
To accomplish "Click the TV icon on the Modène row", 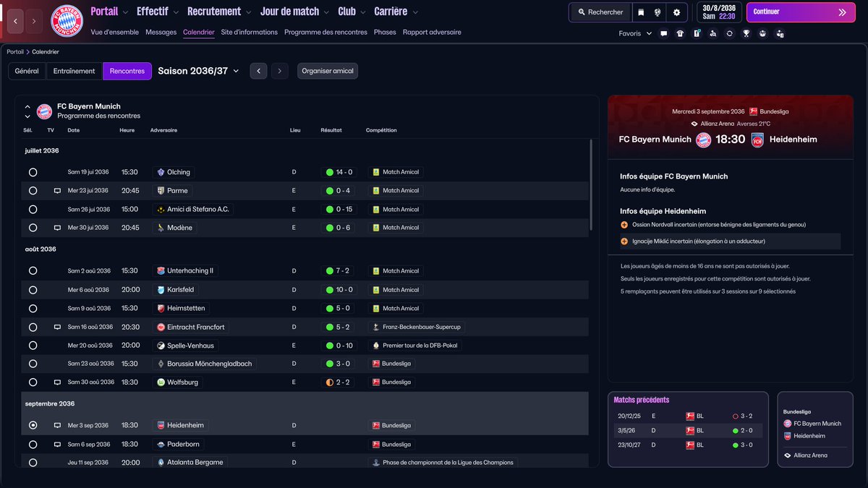I will click(57, 228).
